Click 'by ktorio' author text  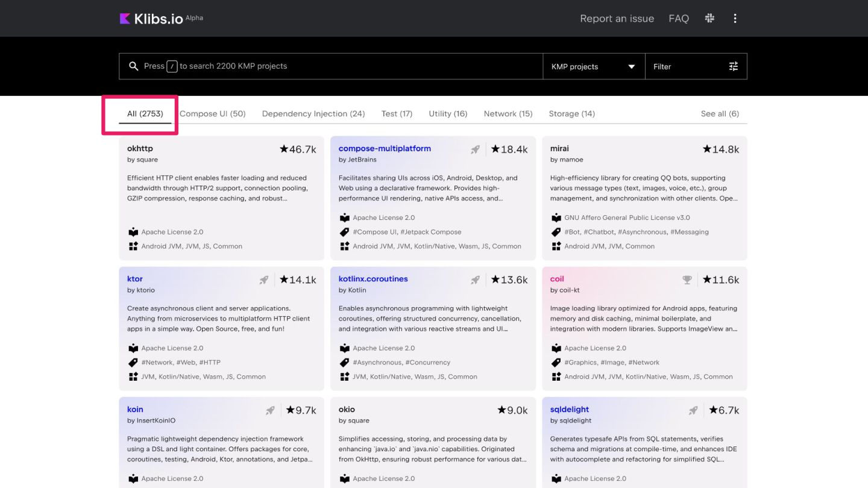[x=141, y=290]
